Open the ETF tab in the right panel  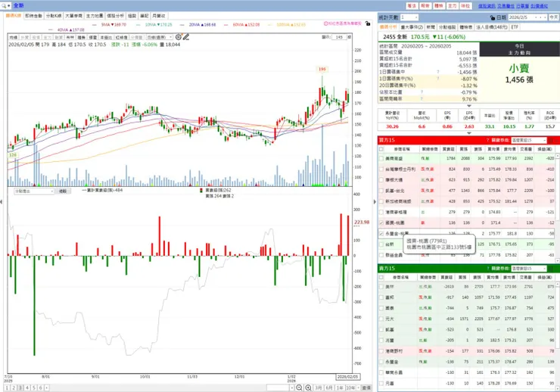(x=515, y=27)
